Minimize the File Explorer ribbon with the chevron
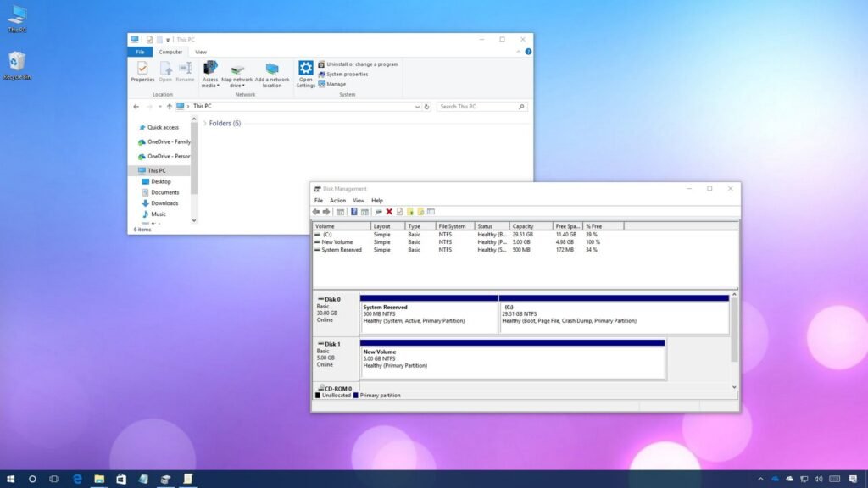Viewport: 868px width, 488px height. click(518, 52)
